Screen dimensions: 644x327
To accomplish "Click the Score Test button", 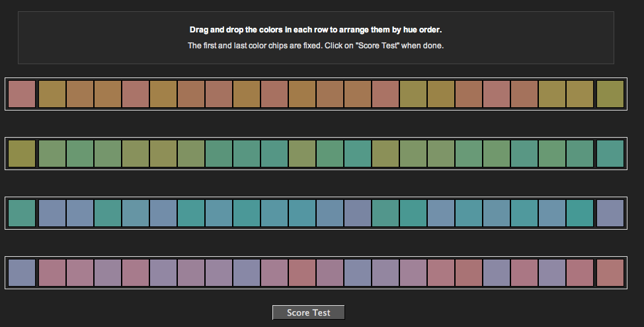I will click(x=309, y=312).
